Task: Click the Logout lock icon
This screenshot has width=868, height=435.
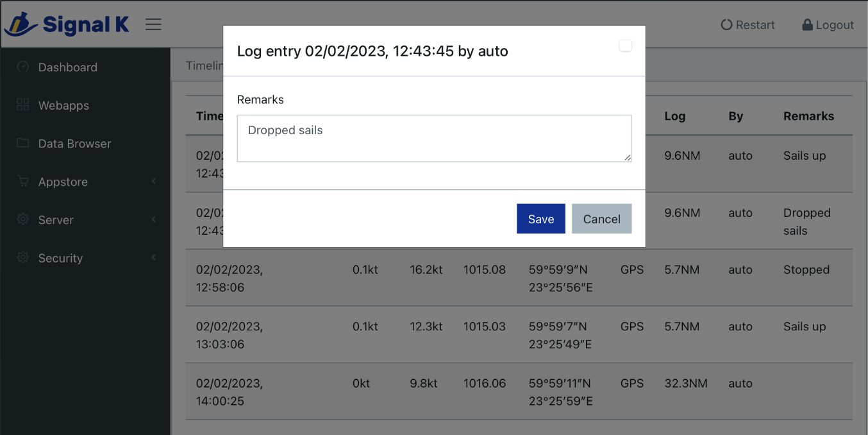Action: point(808,25)
